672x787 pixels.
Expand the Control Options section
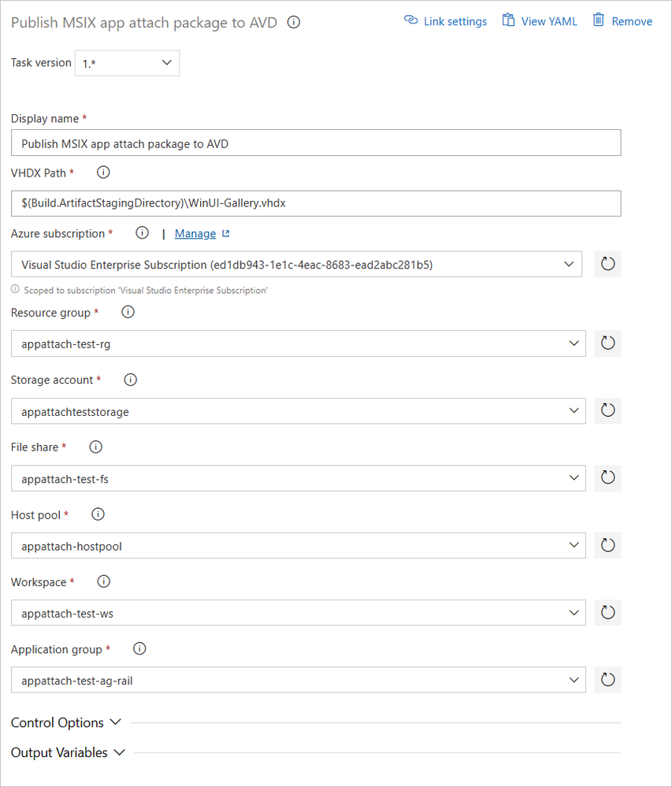pyautogui.click(x=65, y=722)
